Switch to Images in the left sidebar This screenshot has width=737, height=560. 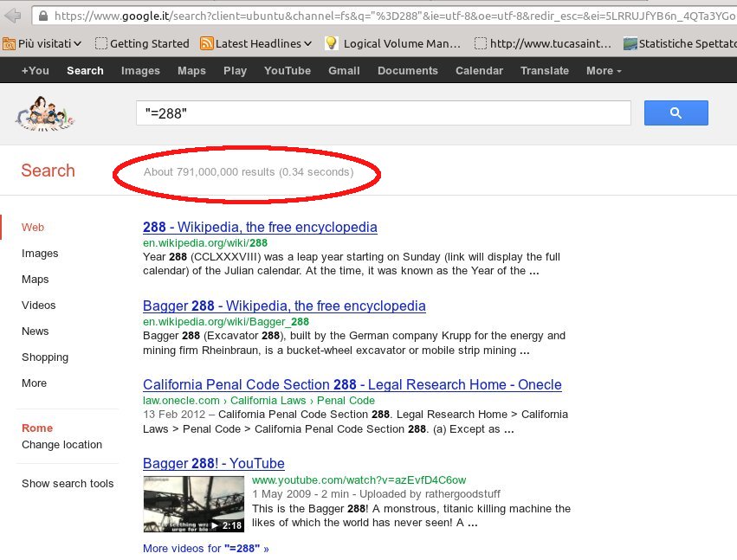(x=40, y=254)
